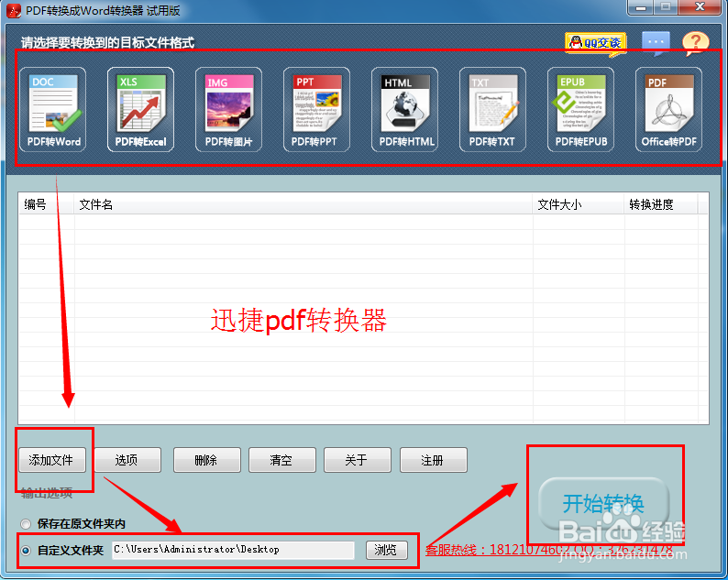
Task: Click the 编号 column header
Action: coord(46,204)
